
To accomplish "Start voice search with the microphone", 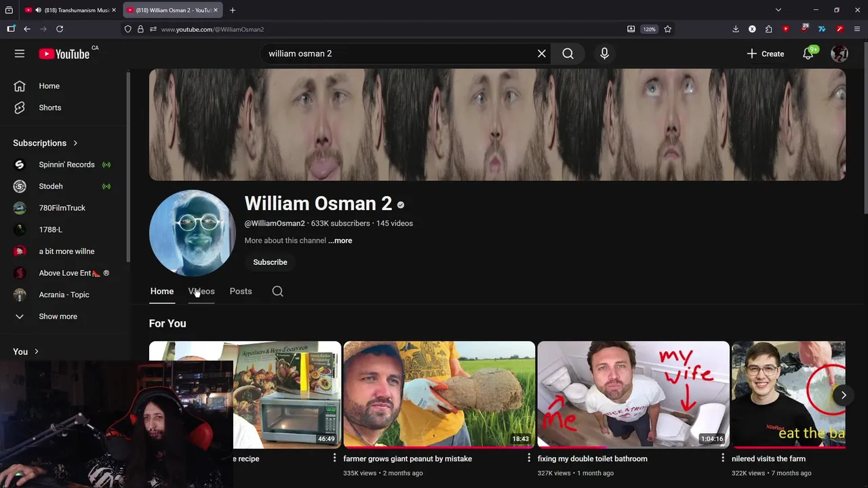I will click(604, 54).
